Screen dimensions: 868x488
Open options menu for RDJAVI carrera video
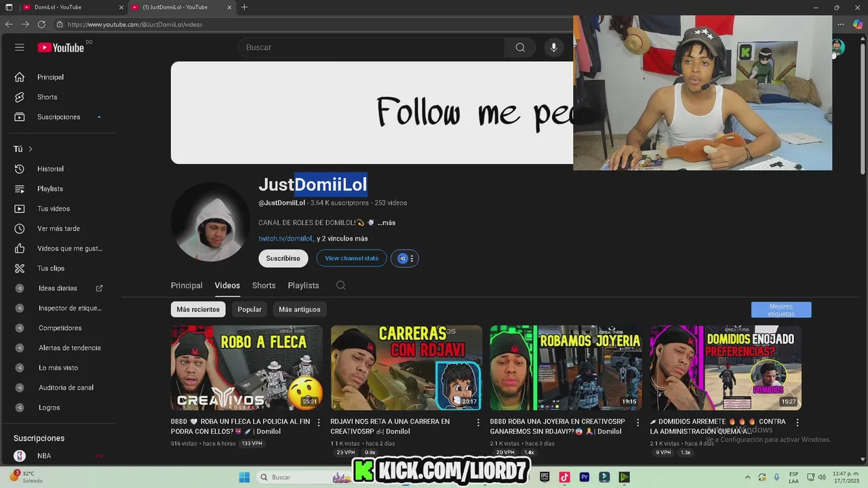pyautogui.click(x=478, y=422)
